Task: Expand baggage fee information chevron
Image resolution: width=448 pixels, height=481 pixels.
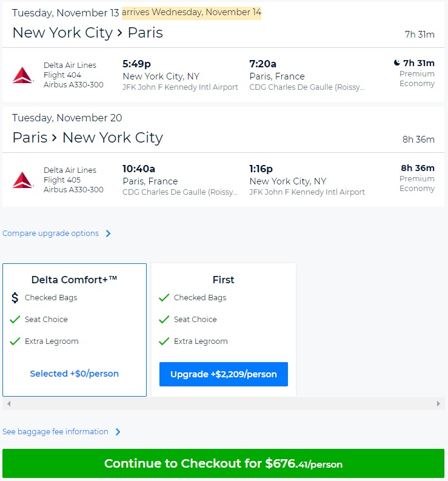Action: point(118,432)
